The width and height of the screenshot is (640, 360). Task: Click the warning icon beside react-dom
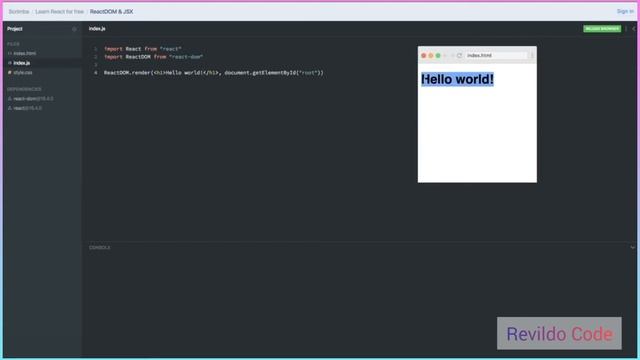tap(10, 99)
